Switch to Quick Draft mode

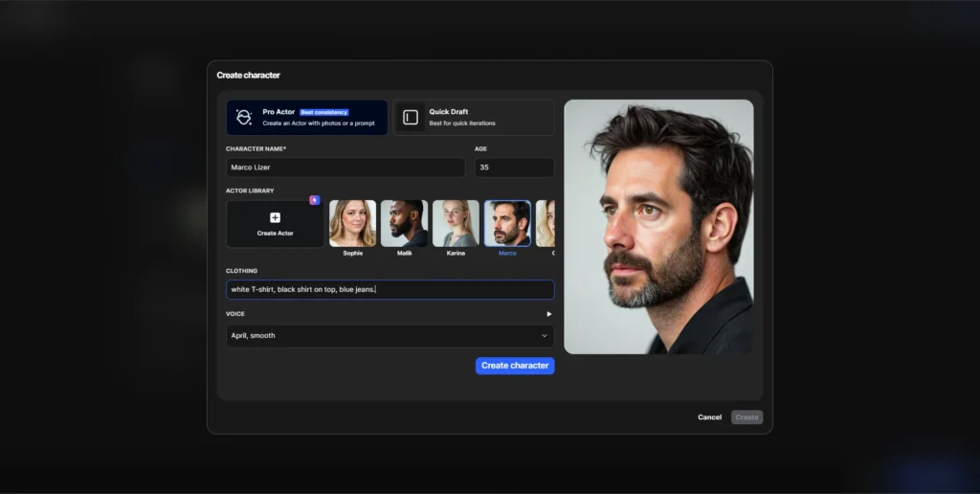pyautogui.click(x=474, y=118)
